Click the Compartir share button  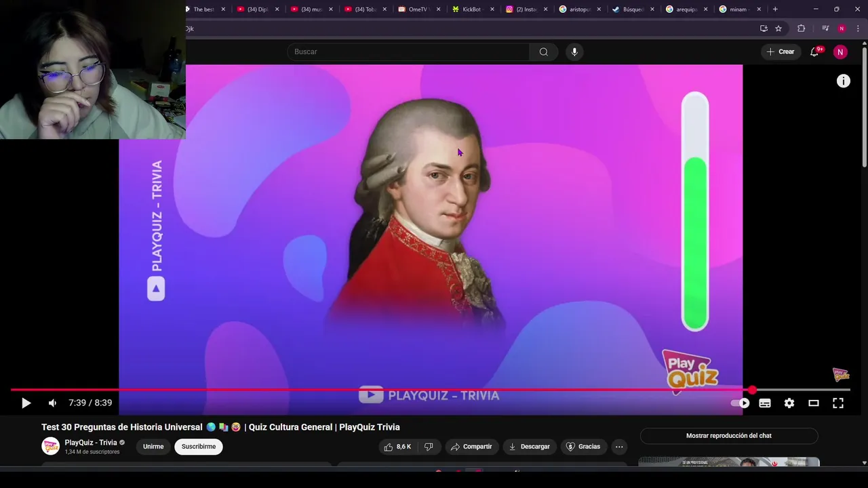[x=471, y=447]
